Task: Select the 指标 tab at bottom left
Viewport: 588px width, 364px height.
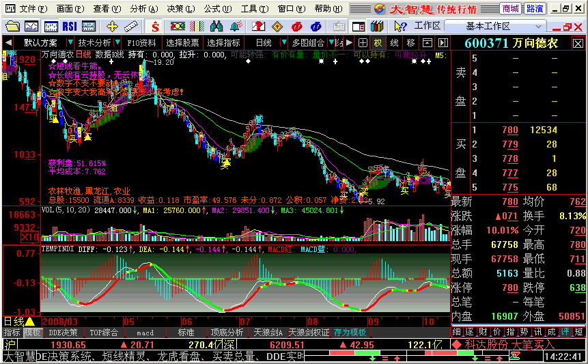Action: tap(12, 333)
